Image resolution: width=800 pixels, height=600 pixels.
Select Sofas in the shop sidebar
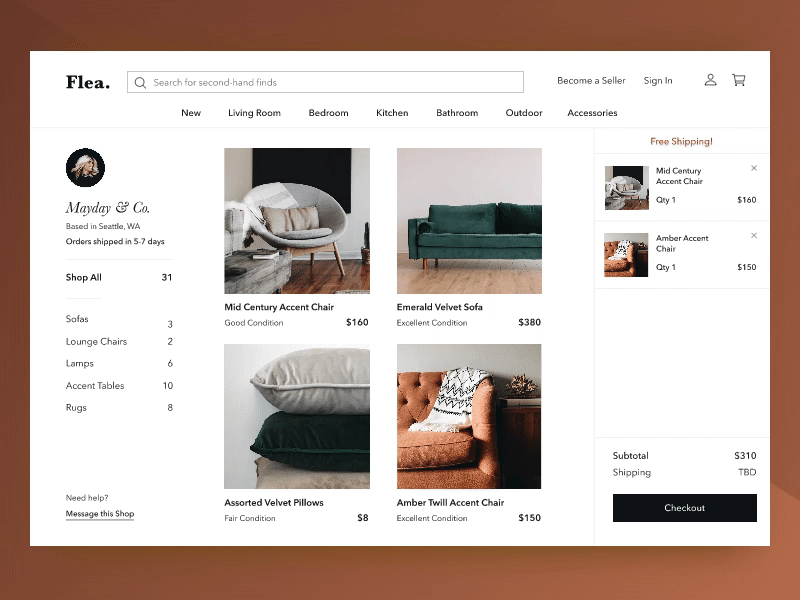tap(78, 319)
